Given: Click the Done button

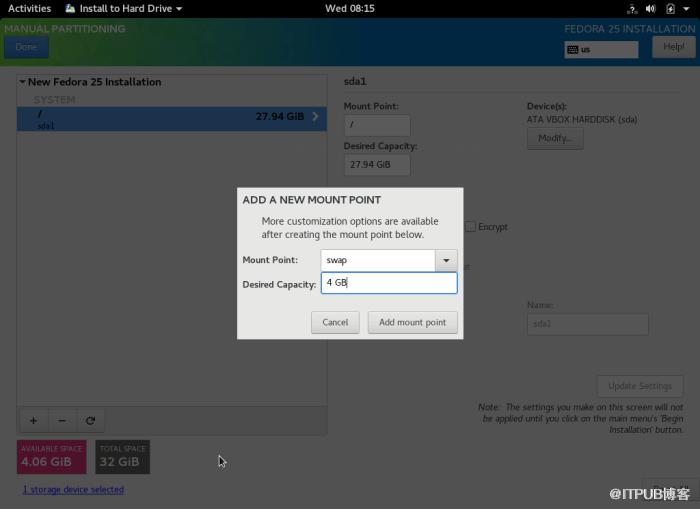Looking at the screenshot, I should click(26, 47).
